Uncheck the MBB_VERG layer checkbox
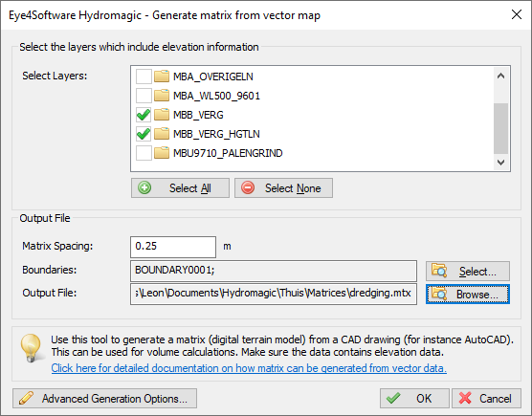 144,115
